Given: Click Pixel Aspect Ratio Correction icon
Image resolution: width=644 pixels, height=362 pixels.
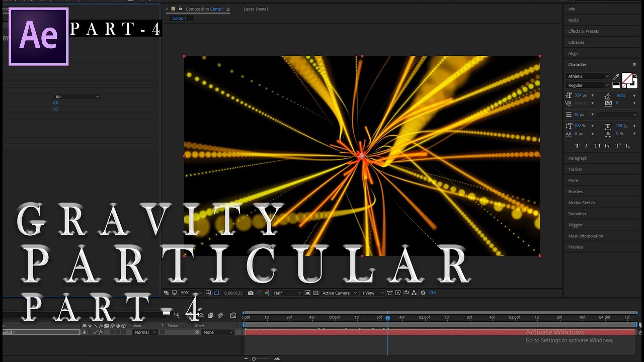Looking at the screenshot, I should pyautogui.click(x=390, y=293).
